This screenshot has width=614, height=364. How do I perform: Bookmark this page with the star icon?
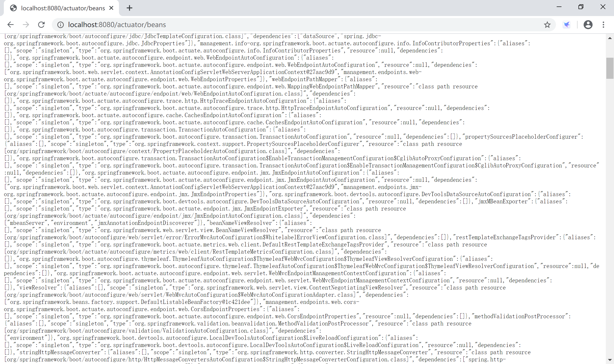point(547,24)
